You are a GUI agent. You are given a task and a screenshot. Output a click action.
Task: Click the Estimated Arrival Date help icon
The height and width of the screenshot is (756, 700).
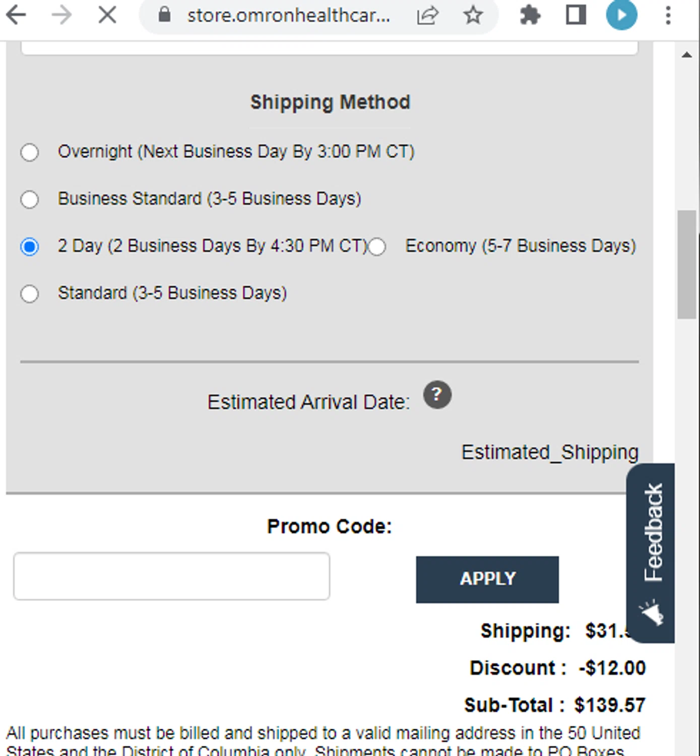point(437,395)
